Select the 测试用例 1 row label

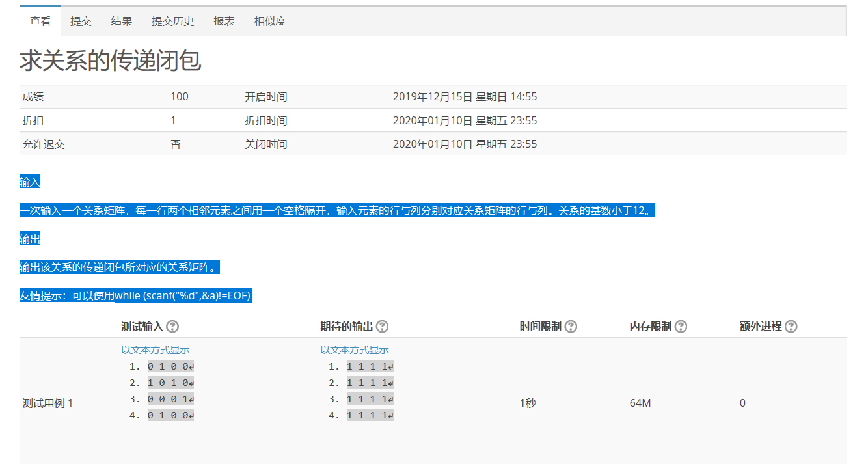point(48,403)
